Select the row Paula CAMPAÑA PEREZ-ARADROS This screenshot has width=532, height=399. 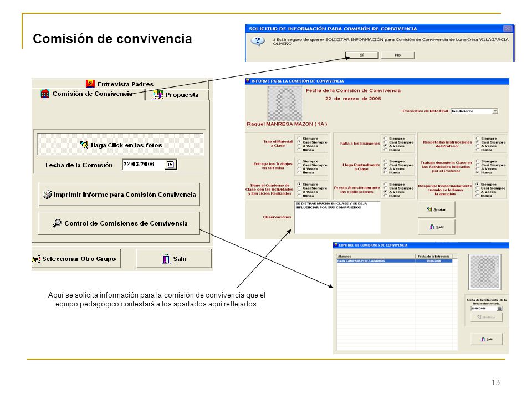click(394, 261)
